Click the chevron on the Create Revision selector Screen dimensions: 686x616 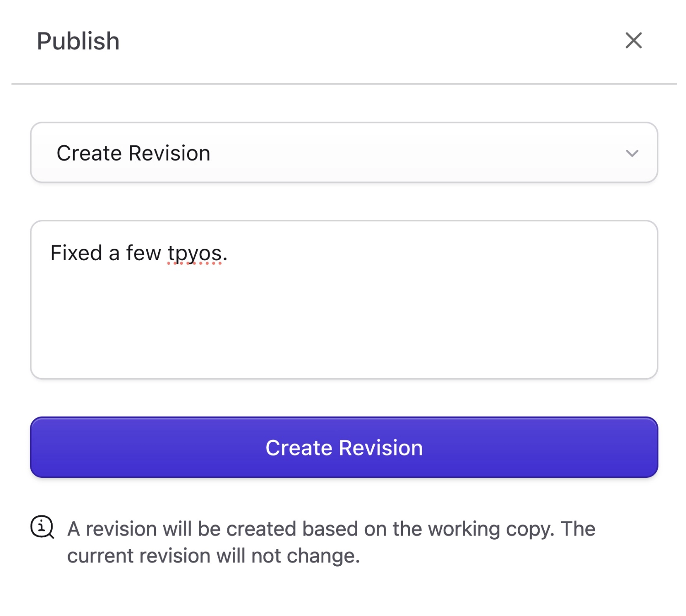point(632,153)
